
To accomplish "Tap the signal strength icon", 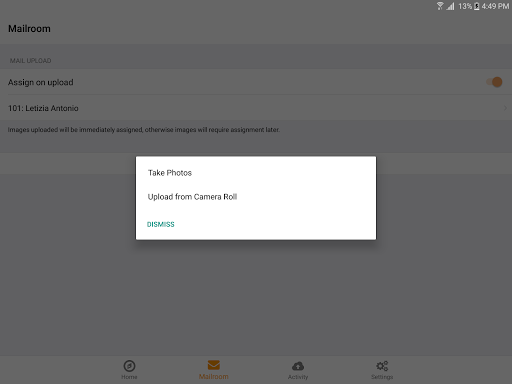I will [x=450, y=6].
